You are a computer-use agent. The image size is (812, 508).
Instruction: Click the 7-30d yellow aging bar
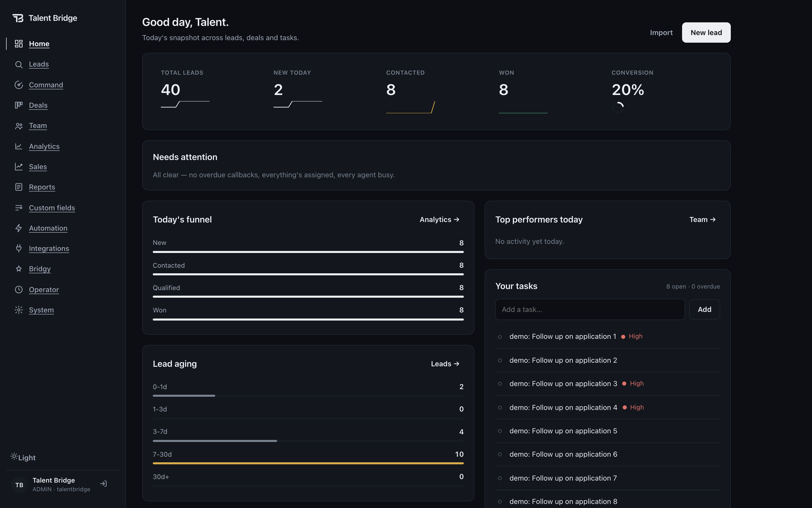pyautogui.click(x=308, y=463)
